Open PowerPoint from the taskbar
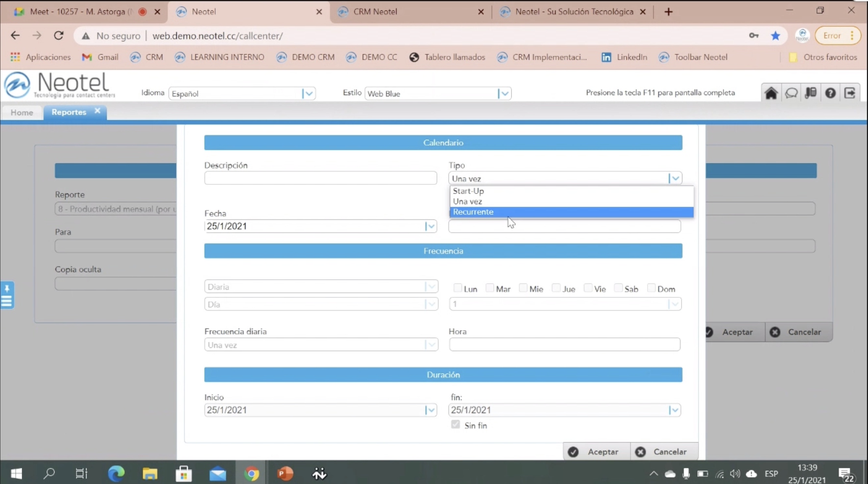Viewport: 868px width, 484px height. (x=285, y=473)
